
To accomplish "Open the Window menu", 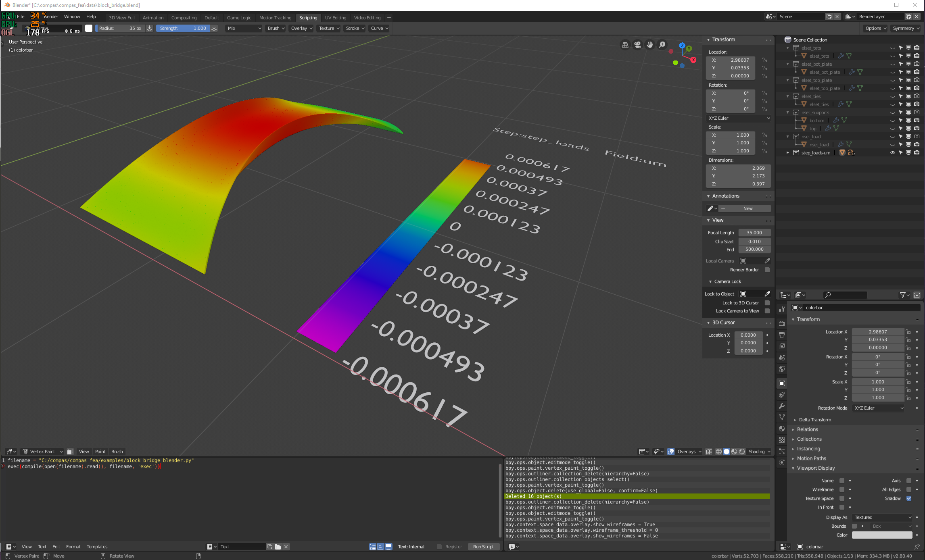I will pyautogui.click(x=72, y=17).
